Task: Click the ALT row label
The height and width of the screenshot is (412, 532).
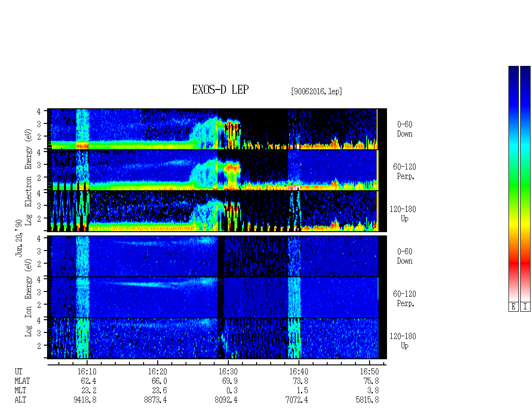Action: pos(20,400)
